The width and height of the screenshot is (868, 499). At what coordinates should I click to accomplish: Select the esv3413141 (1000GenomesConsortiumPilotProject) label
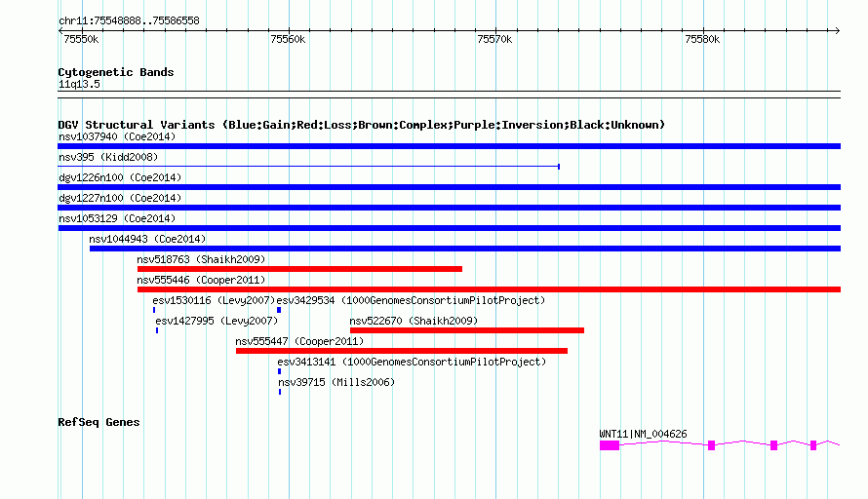[412, 362]
